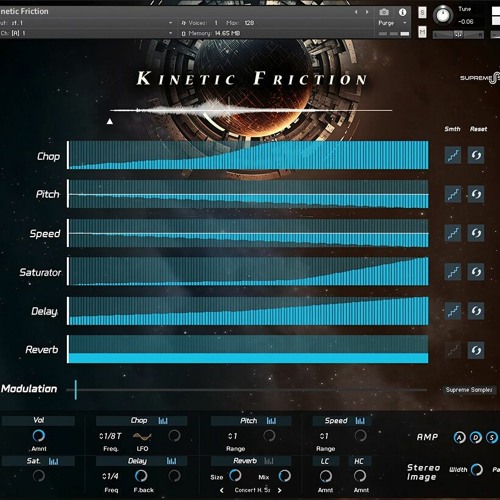Reset the Saturator lane

click(476, 272)
